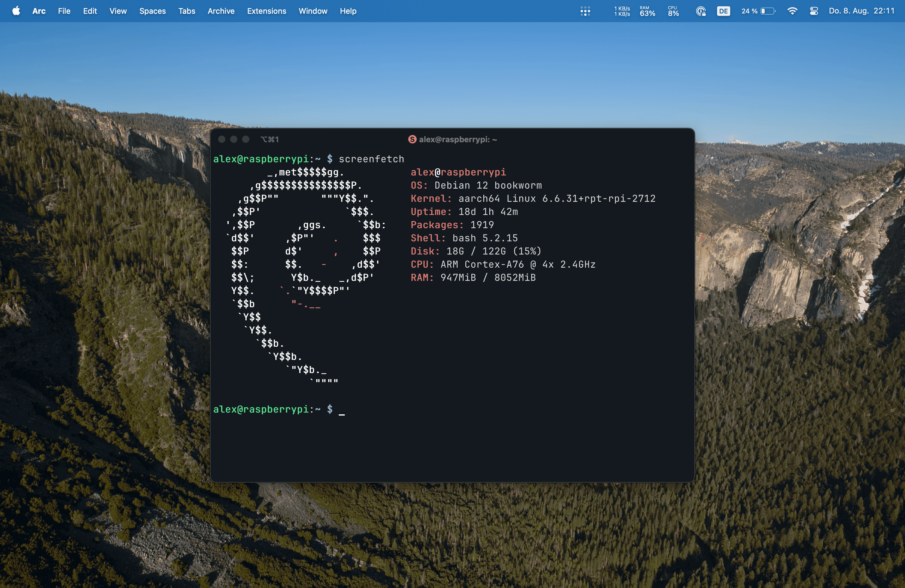Click the lock/screen-time menu bar icon
905x588 pixels.
[x=701, y=11]
